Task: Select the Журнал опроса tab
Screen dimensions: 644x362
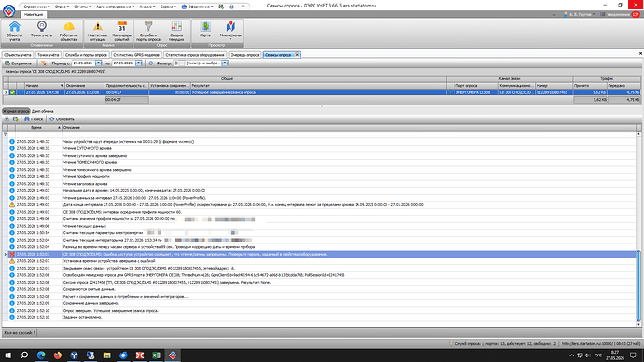Action: pos(16,111)
